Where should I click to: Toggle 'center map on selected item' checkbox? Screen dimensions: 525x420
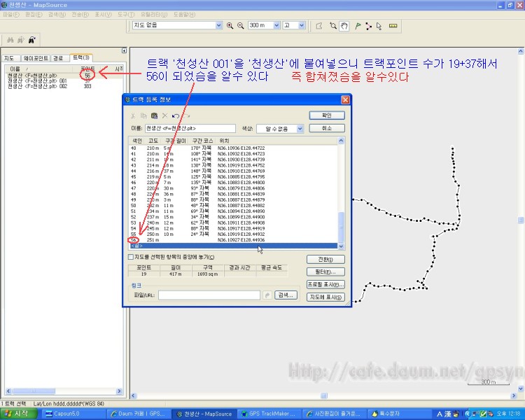click(131, 257)
